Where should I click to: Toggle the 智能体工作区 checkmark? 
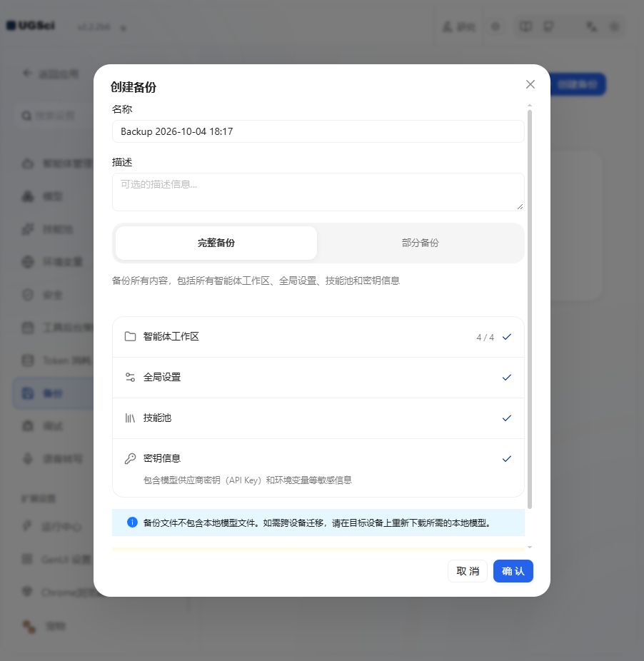coord(506,337)
